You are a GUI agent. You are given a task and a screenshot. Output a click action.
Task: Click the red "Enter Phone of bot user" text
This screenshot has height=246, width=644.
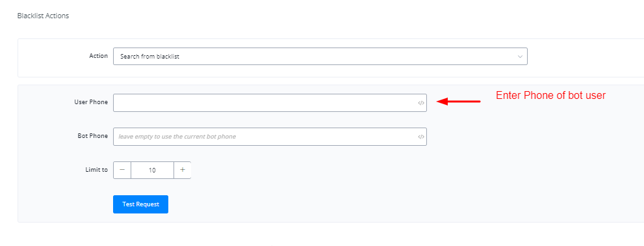(x=551, y=96)
